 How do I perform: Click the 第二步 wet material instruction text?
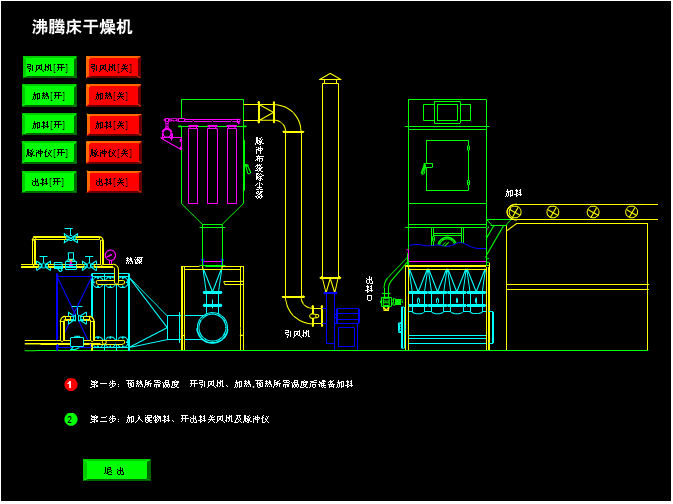pyautogui.click(x=179, y=419)
